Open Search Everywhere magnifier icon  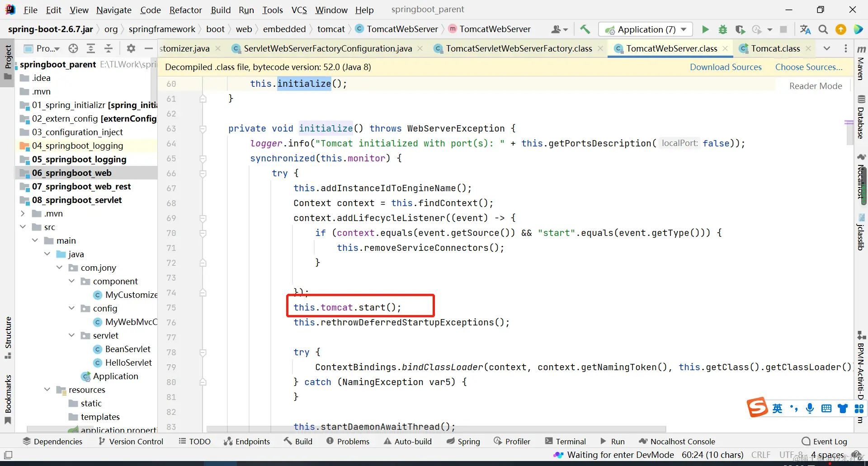tap(823, 29)
